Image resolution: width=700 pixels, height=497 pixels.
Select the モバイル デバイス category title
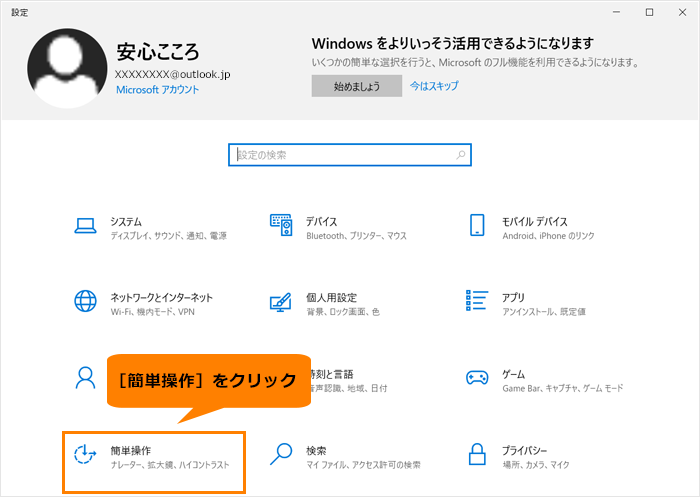(535, 221)
